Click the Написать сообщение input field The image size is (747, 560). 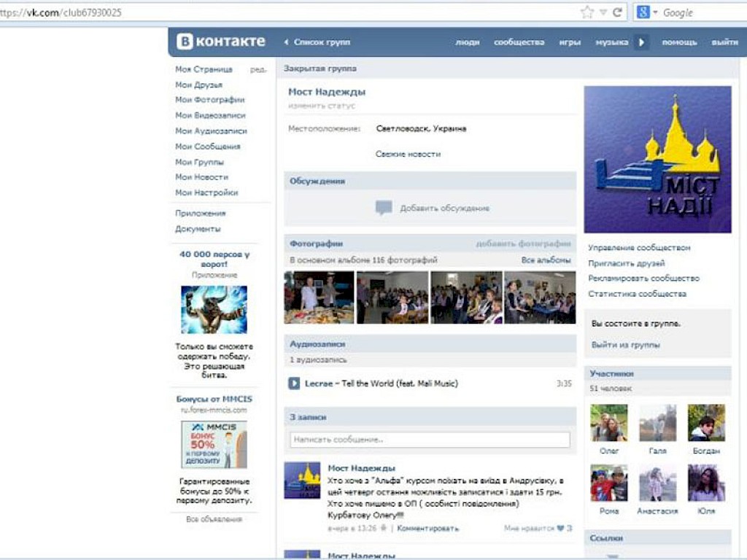coord(429,440)
